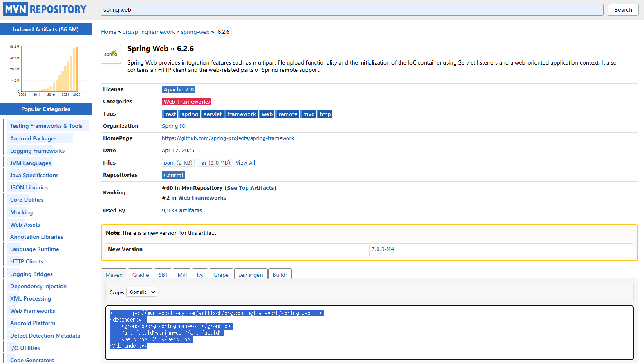This screenshot has width=644, height=363.
Task: Open See Top Artifacts link
Action: (x=250, y=188)
